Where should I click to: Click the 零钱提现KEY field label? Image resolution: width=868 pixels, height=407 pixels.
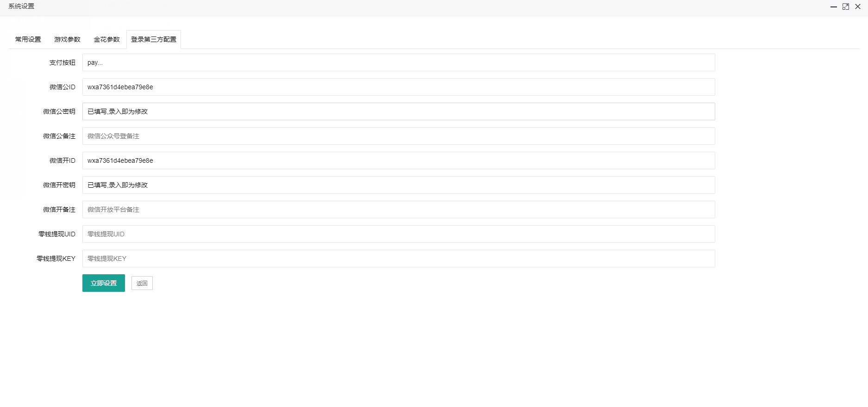pyautogui.click(x=56, y=259)
